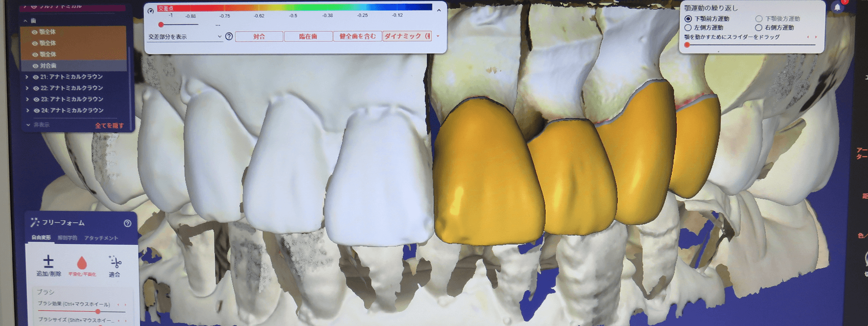
Task: Click the gauge icon beside 交差点 scale
Action: coord(151,11)
